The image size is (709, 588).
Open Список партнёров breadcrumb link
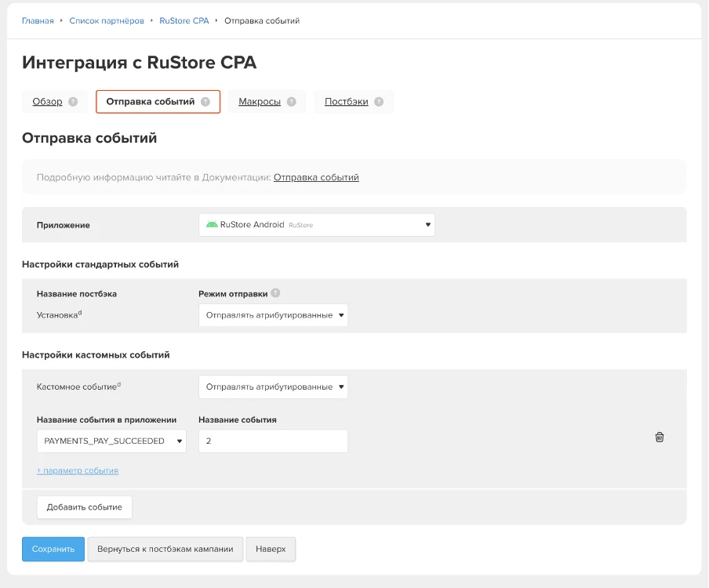107,21
